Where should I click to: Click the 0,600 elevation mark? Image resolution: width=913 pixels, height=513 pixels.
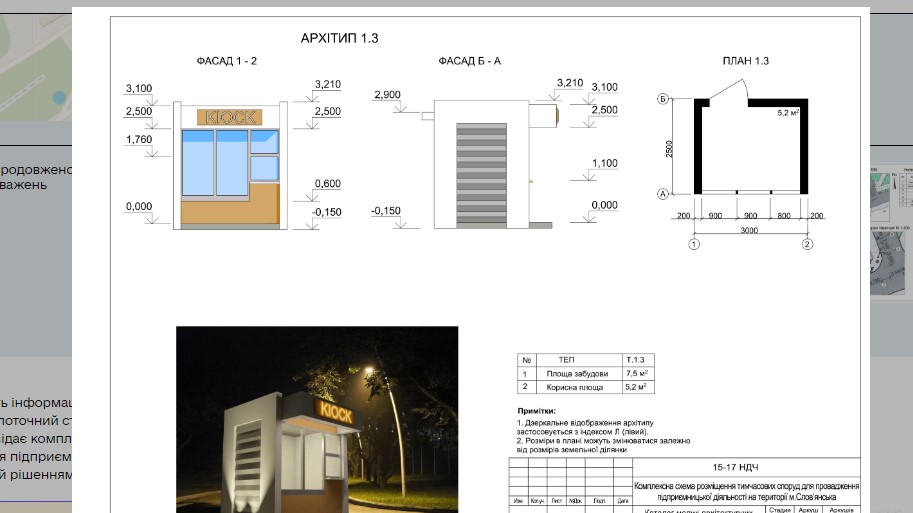click(327, 184)
